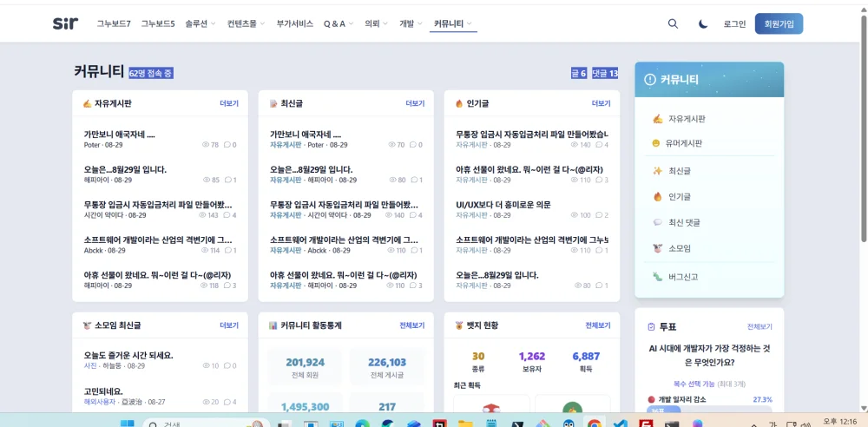Screen dimensions: 868x427
Task: Open the Chrome icon in the taskbar
Action: (x=594, y=424)
